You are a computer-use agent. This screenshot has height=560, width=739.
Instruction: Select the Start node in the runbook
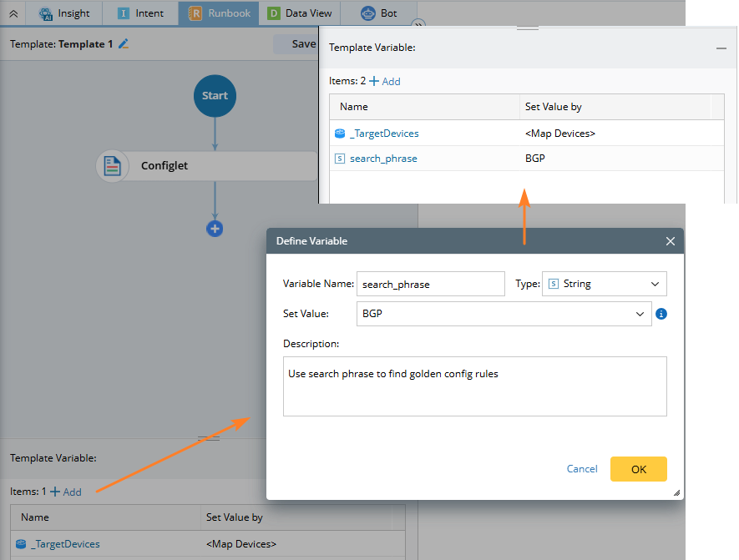[215, 96]
